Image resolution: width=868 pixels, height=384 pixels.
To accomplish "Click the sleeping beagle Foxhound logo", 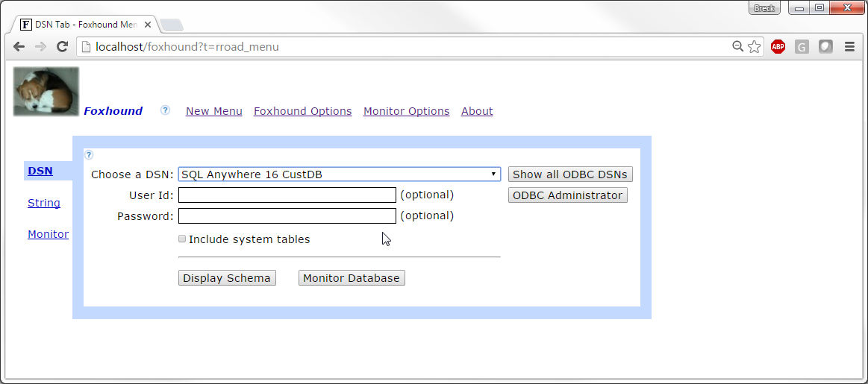I will (x=46, y=91).
